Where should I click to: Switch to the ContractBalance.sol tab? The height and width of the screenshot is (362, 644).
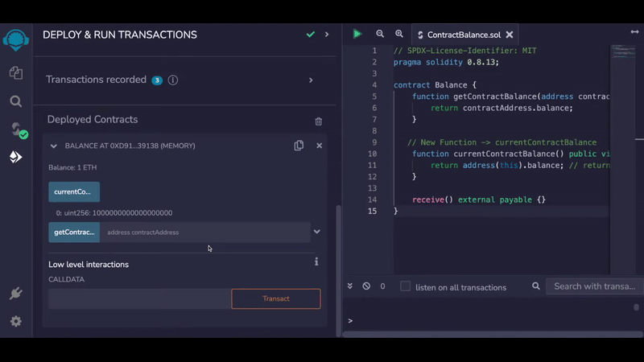pos(464,35)
